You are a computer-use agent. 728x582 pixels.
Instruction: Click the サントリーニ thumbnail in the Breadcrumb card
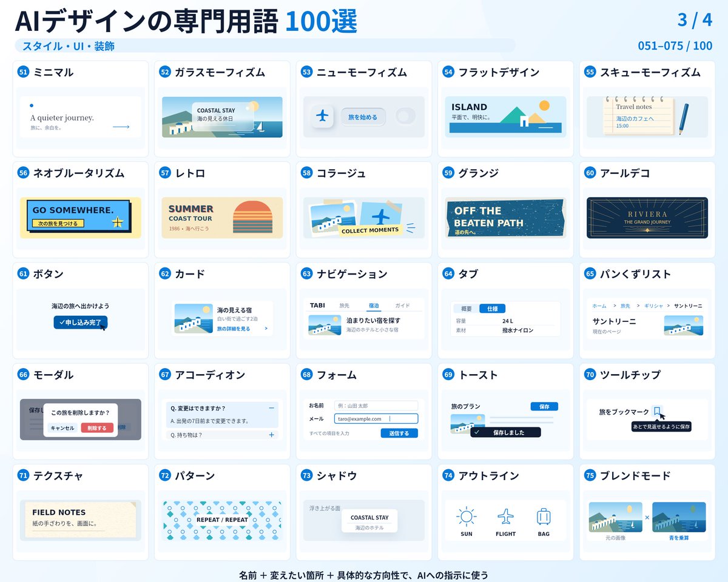pyautogui.click(x=684, y=326)
